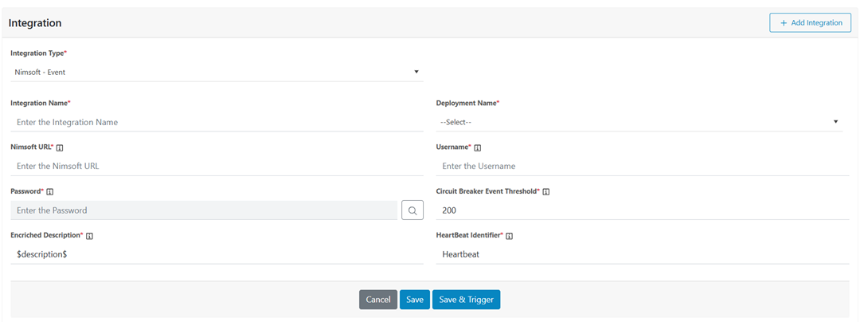Click the magnifier icon beside Password field
Screen dimensions: 868x322
[412, 210]
